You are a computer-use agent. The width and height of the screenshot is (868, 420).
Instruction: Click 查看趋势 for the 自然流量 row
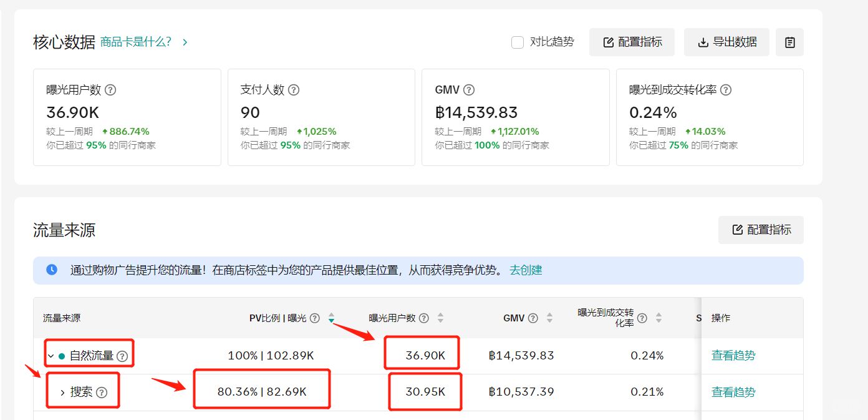point(733,356)
